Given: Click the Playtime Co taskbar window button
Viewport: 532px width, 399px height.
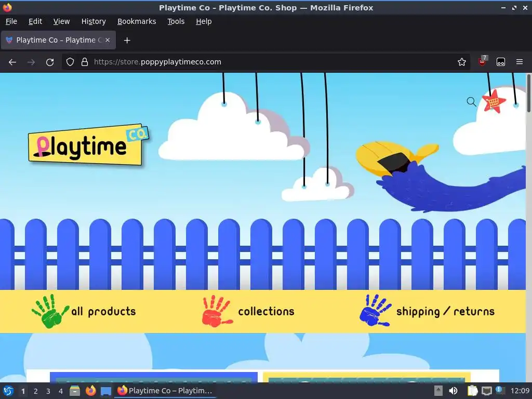Looking at the screenshot, I should (165, 391).
